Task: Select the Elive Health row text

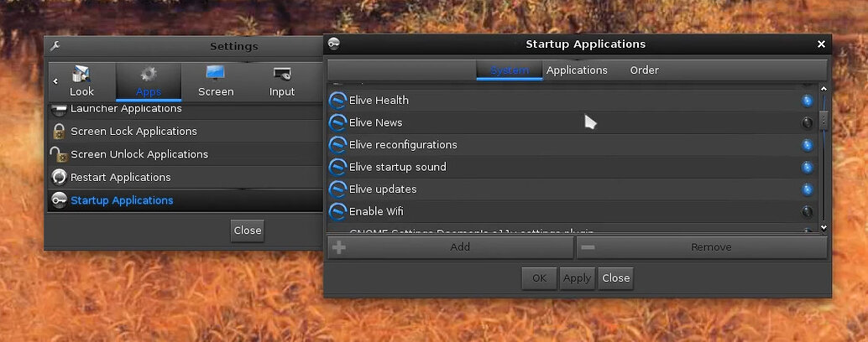Action: [x=379, y=101]
